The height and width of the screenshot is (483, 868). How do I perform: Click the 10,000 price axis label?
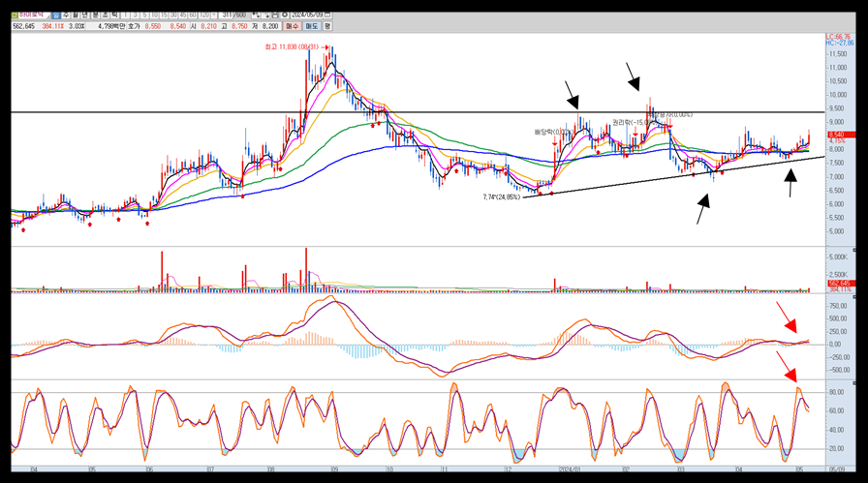[838, 95]
